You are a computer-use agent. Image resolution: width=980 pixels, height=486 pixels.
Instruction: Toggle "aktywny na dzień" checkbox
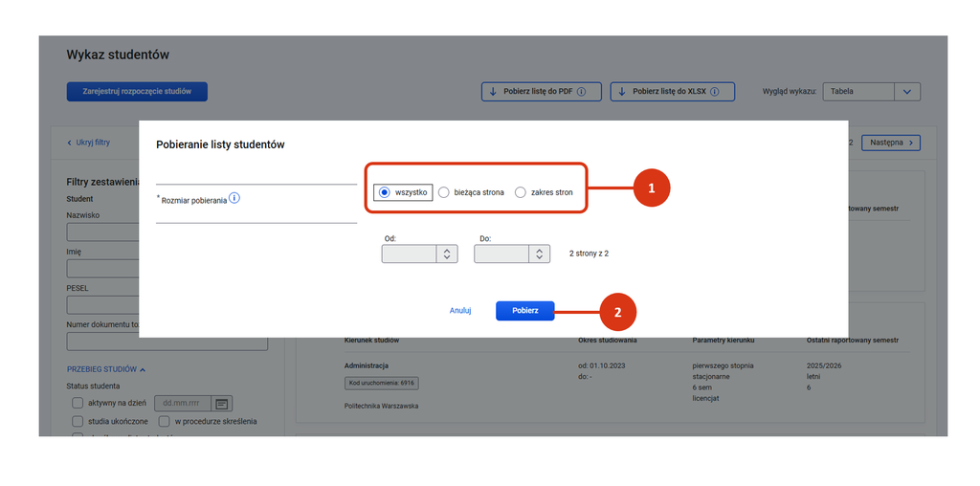[x=78, y=403]
